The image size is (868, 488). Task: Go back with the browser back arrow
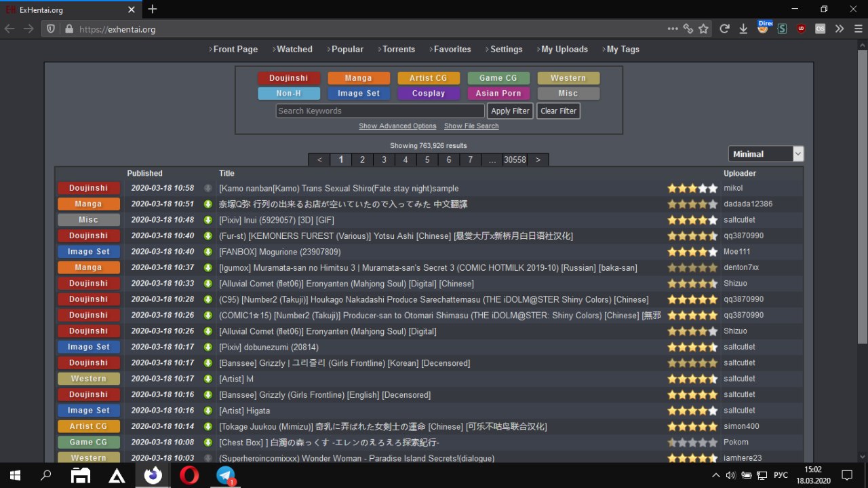pos(9,29)
